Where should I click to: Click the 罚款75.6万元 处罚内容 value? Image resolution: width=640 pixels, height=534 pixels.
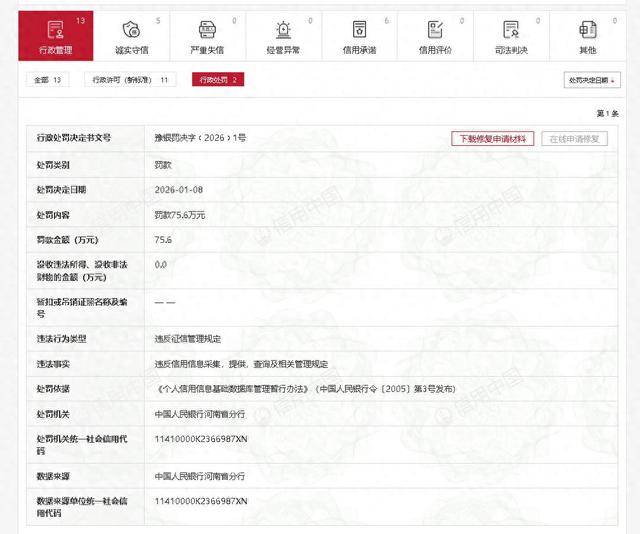point(178,214)
